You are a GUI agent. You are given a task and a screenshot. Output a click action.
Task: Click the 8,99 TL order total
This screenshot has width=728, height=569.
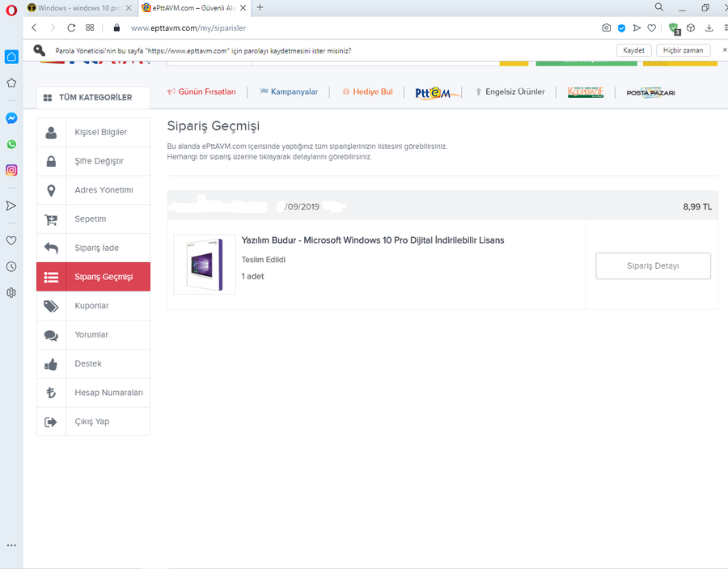coord(697,206)
